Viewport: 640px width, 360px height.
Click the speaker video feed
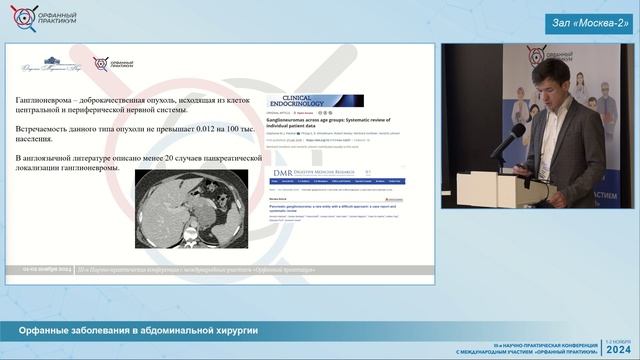click(x=537, y=126)
